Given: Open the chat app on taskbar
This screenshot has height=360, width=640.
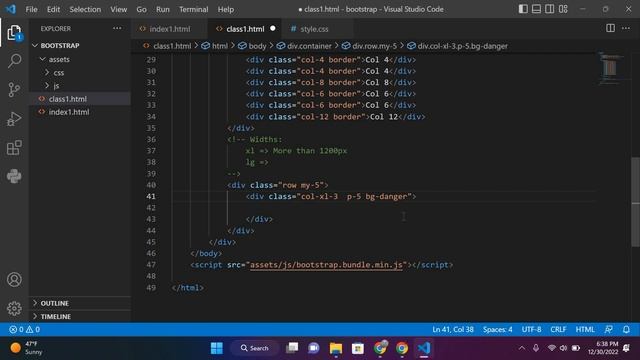Looking at the screenshot, I should 314,348.
